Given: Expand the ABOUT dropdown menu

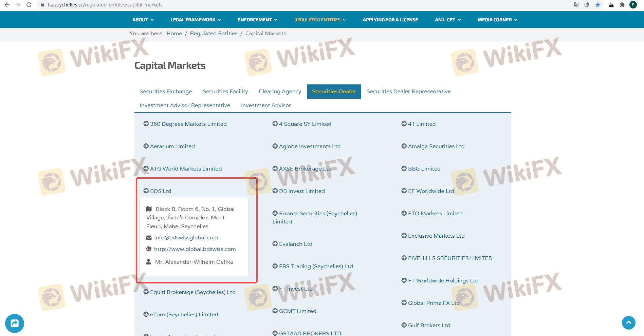Looking at the screenshot, I should point(143,20).
